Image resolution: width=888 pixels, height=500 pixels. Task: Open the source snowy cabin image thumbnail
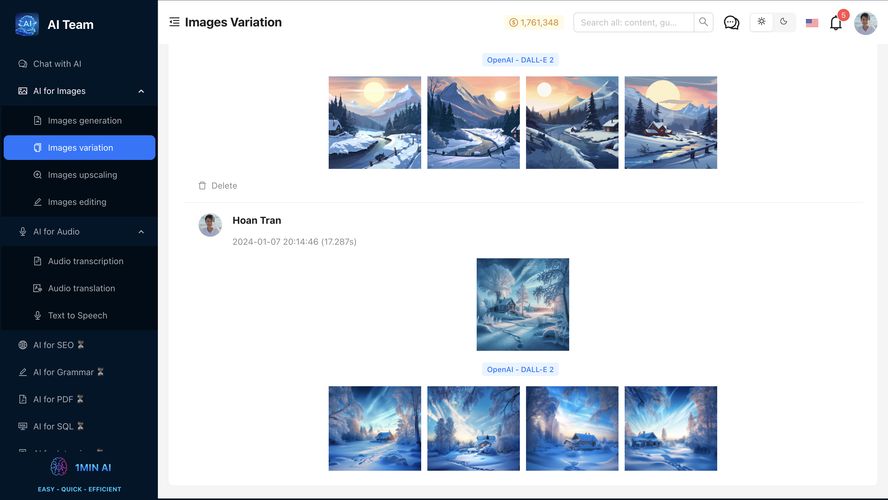[x=523, y=305]
